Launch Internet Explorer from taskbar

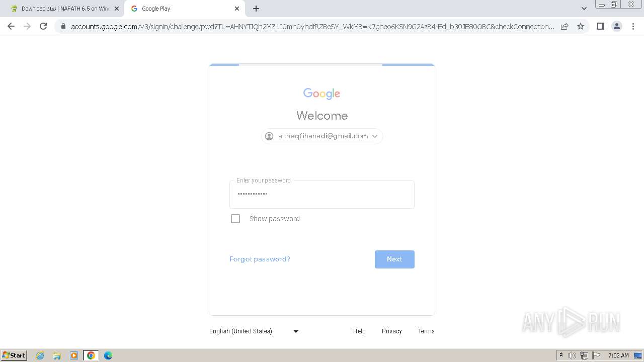click(40, 355)
